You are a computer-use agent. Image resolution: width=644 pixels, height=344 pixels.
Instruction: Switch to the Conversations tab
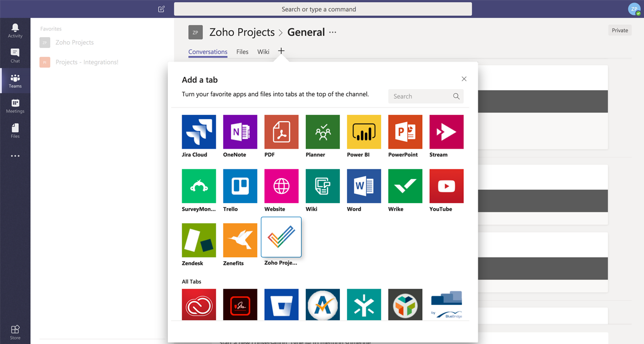(208, 52)
